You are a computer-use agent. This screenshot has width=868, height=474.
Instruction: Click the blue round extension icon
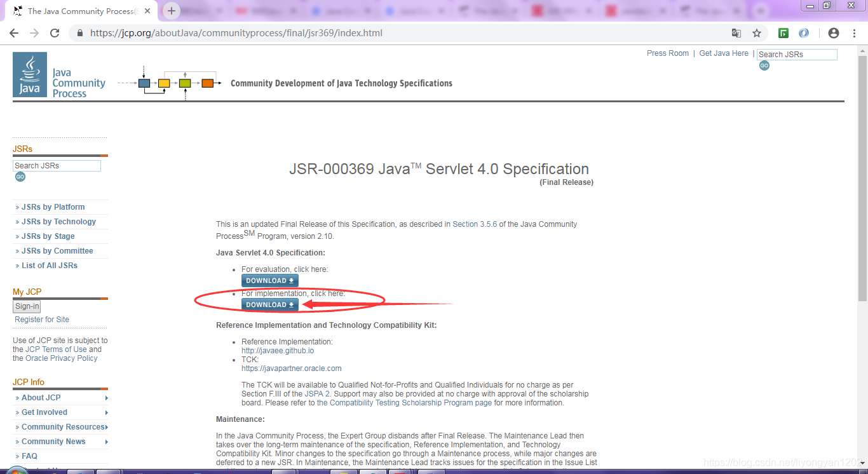coord(804,33)
